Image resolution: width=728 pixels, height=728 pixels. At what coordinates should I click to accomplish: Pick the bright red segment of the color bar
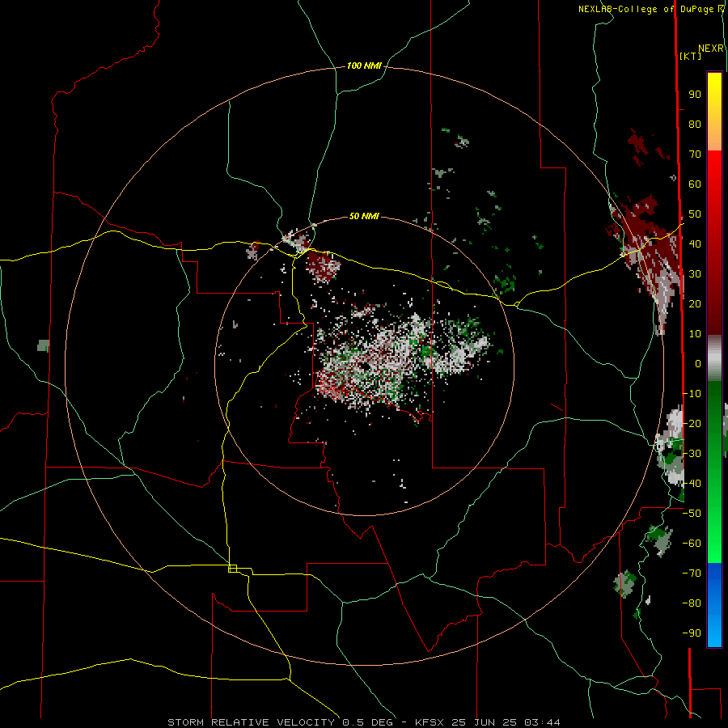[714, 243]
